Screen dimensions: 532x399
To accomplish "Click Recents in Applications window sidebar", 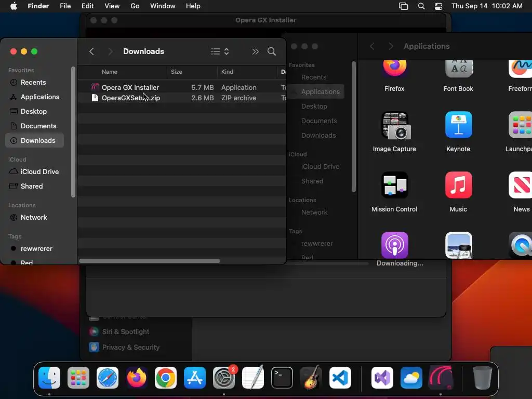I will pos(314,77).
